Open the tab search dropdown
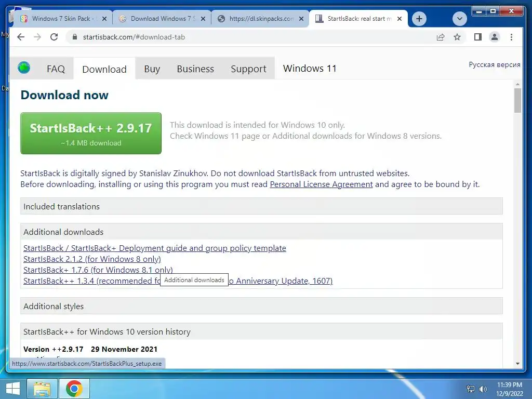The width and height of the screenshot is (532, 399). [460, 19]
